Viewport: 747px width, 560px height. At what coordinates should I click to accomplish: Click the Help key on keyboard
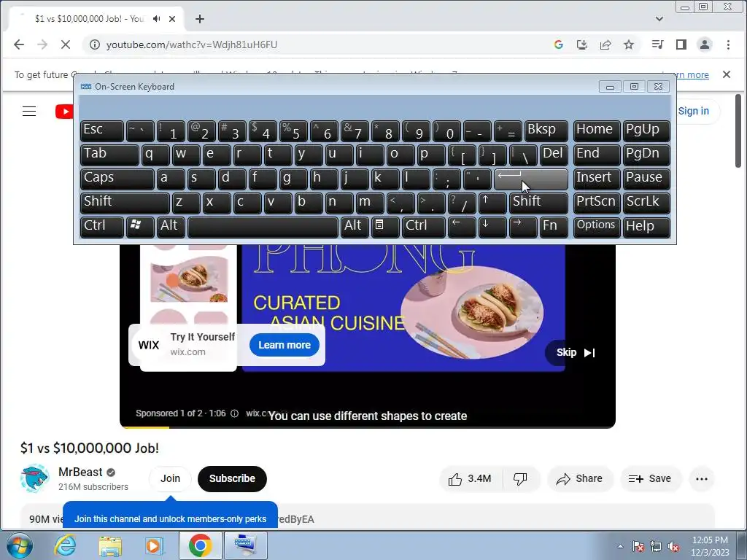(646, 227)
